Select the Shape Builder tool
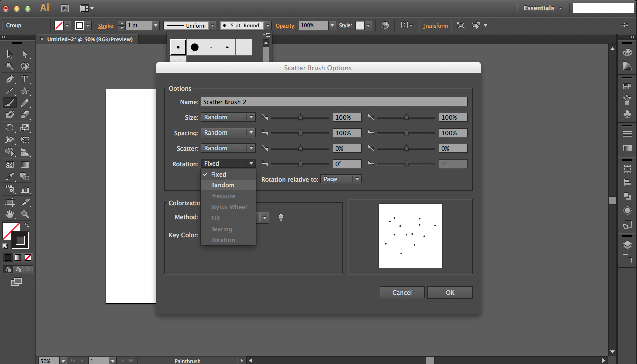637x364 pixels. tap(10, 152)
